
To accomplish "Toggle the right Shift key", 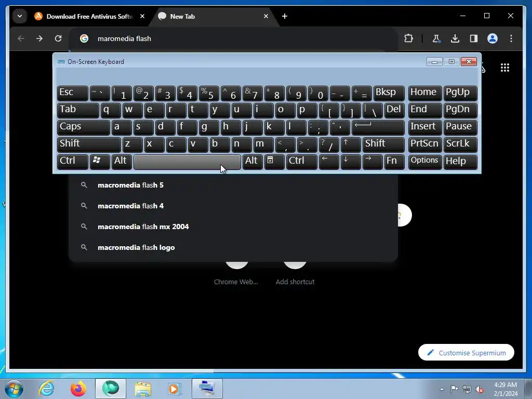I will click(383, 144).
